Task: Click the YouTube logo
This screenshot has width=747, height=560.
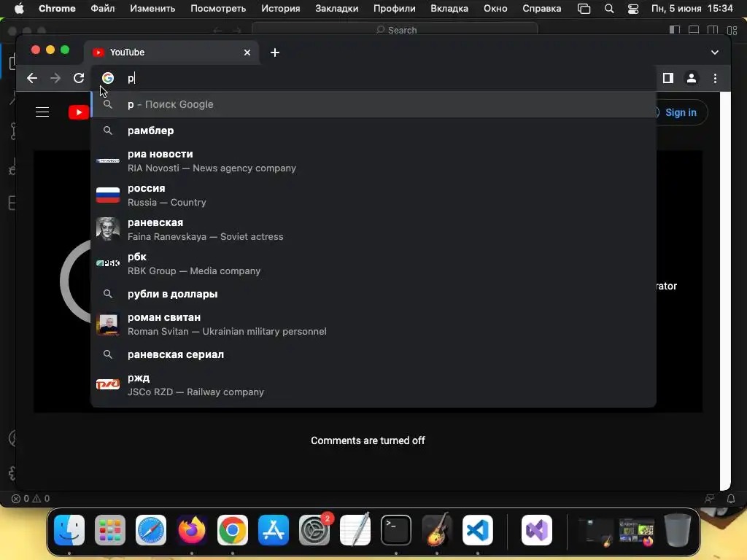Action: (x=79, y=112)
